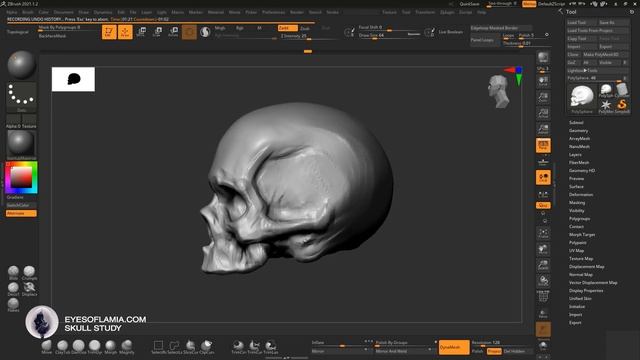Click the Del Hidden button

click(517, 351)
